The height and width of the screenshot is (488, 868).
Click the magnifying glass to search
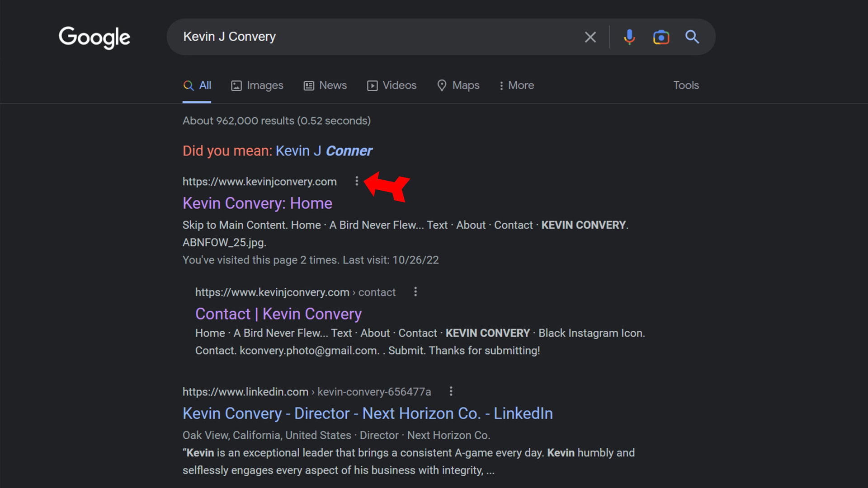coord(692,37)
